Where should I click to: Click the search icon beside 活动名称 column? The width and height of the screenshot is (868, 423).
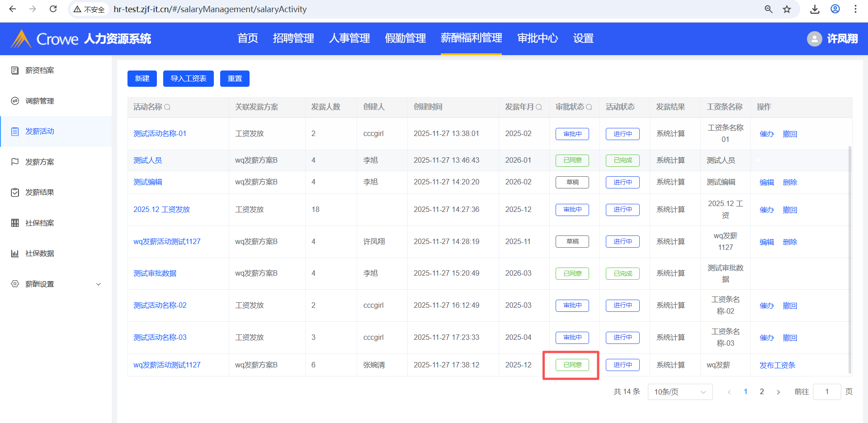167,107
